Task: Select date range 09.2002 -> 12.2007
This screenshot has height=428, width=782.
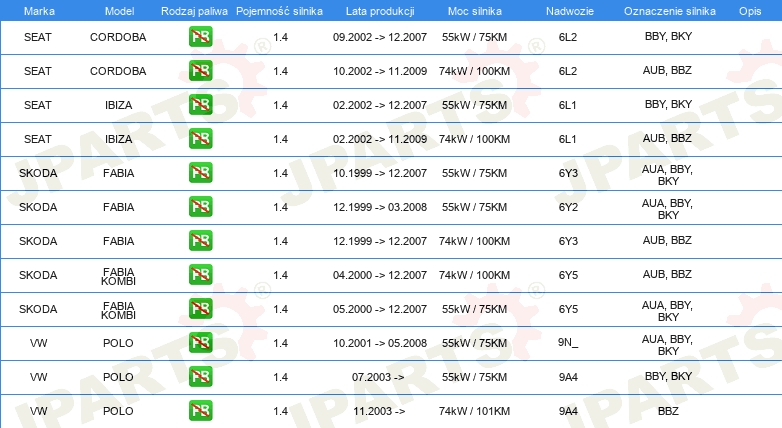Action: (x=380, y=37)
